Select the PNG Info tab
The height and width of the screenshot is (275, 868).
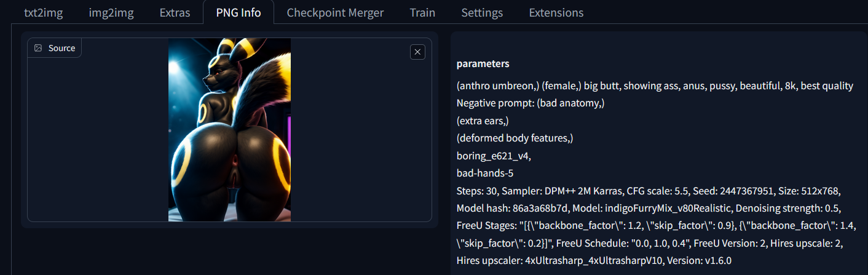239,12
